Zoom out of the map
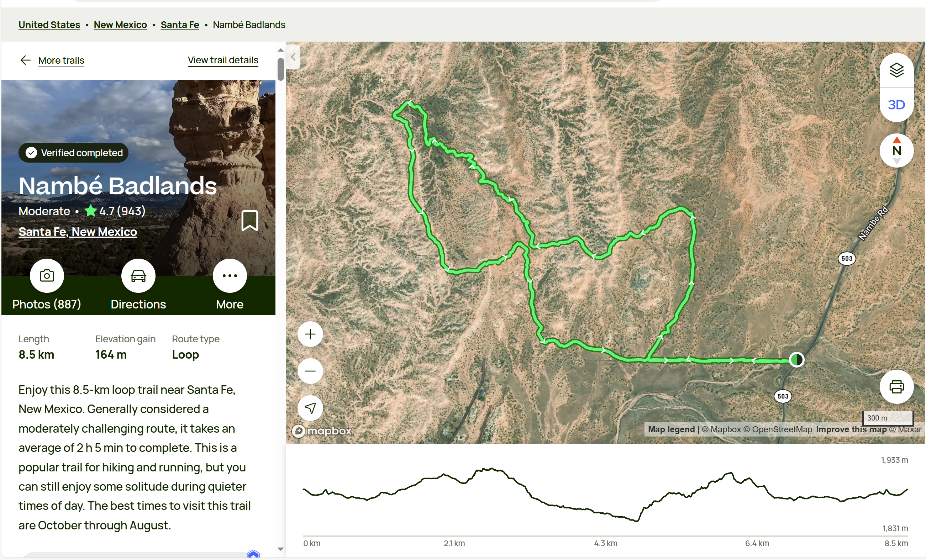Screen dimensions: 926x560 pyautogui.click(x=310, y=371)
